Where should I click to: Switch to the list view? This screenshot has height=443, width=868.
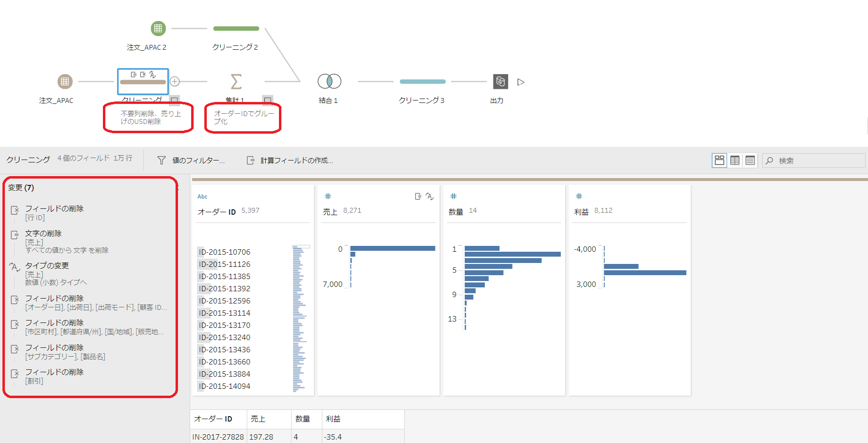pos(750,161)
